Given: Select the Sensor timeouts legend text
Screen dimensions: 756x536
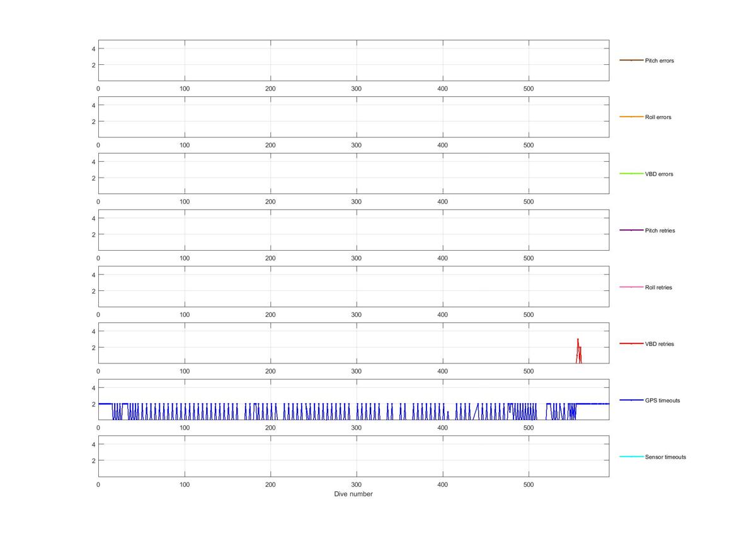Looking at the screenshot, I should (x=665, y=457).
